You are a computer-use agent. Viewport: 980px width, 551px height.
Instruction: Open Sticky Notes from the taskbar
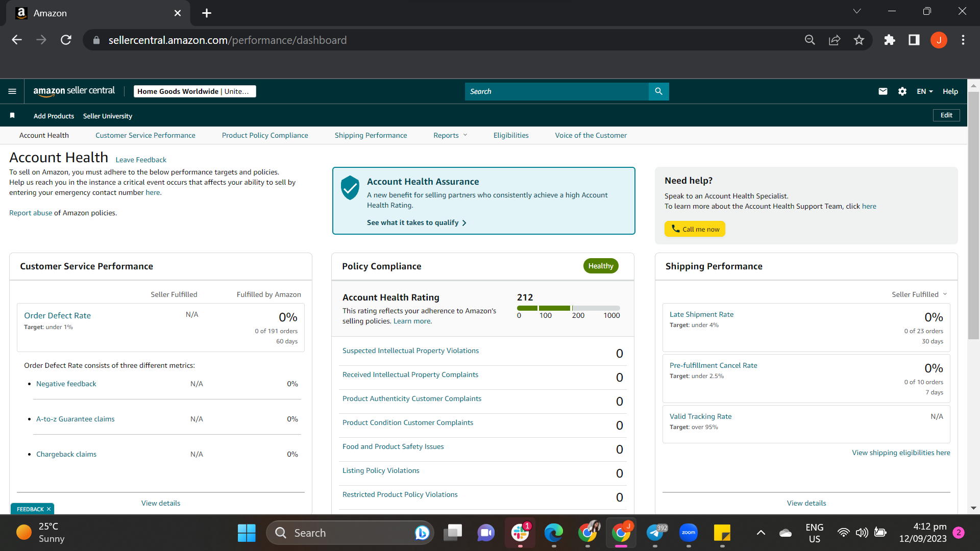point(722,533)
